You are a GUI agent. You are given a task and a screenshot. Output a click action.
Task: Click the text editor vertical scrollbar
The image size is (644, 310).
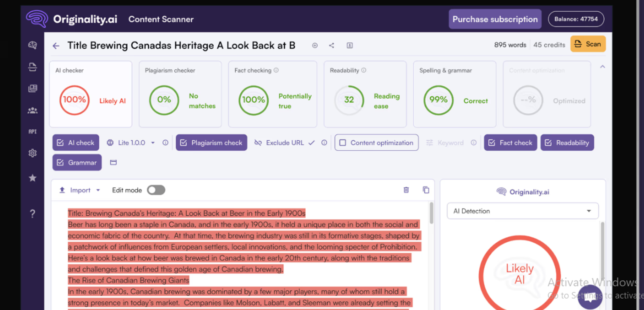click(432, 213)
